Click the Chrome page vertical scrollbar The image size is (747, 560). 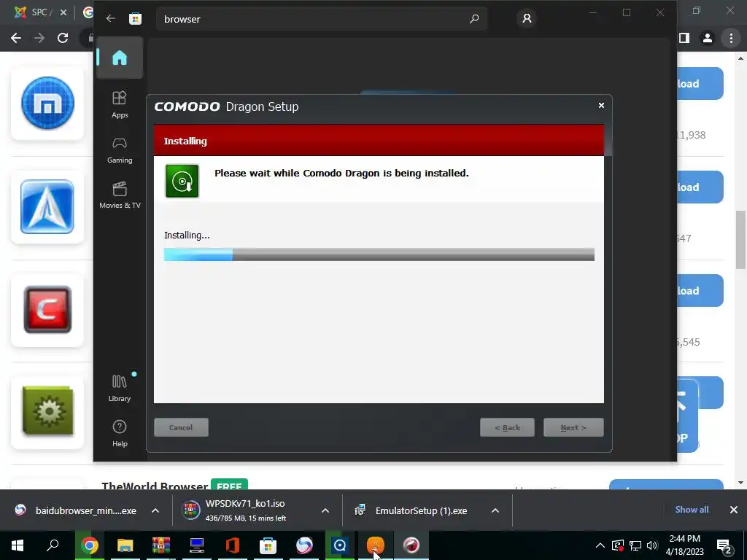point(741,239)
